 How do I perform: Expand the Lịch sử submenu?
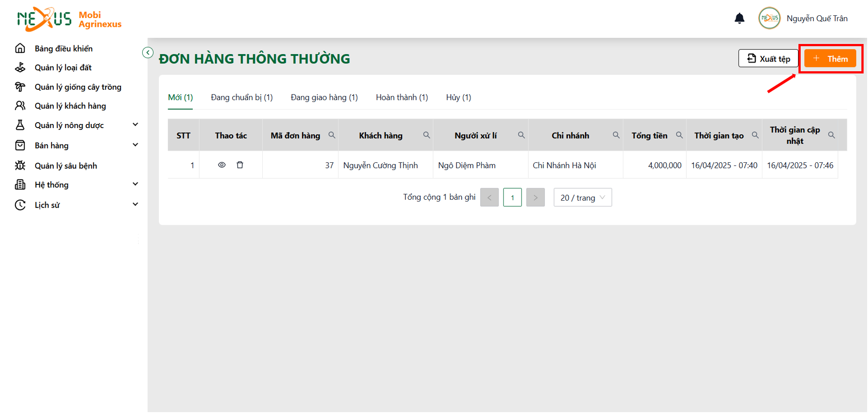(136, 204)
